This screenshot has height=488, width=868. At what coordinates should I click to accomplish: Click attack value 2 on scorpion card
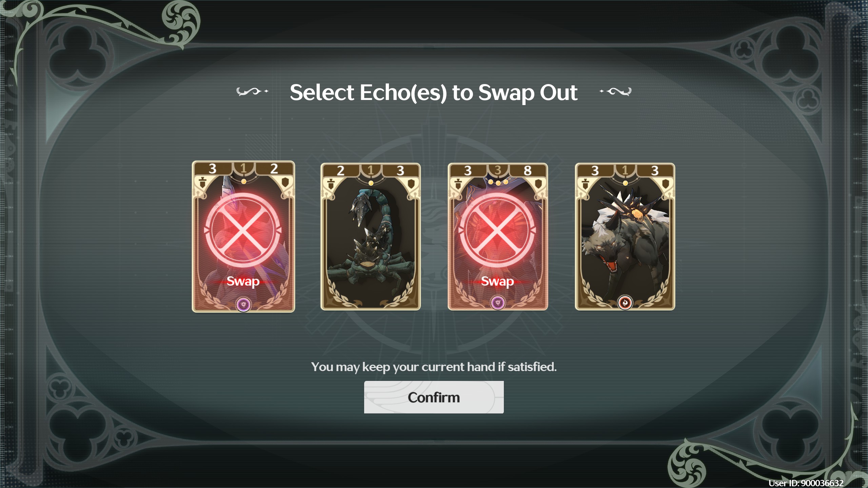[340, 170]
